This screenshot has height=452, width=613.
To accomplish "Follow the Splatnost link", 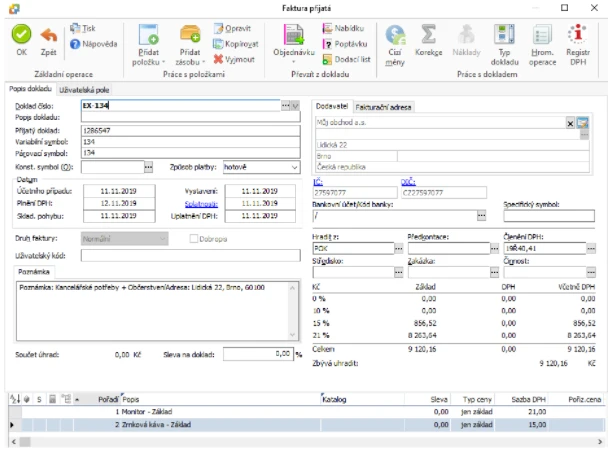I will pos(201,204).
